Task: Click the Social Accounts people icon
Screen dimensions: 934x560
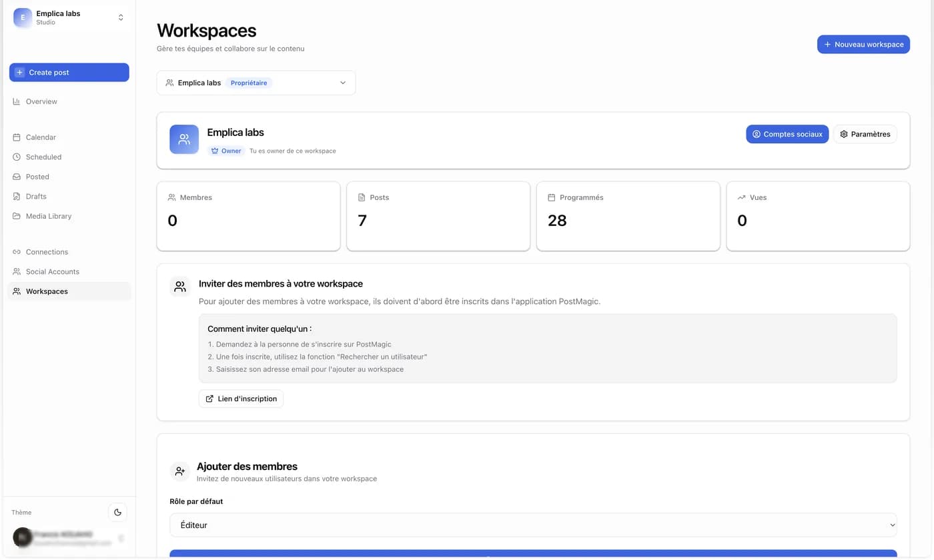Action: click(17, 272)
